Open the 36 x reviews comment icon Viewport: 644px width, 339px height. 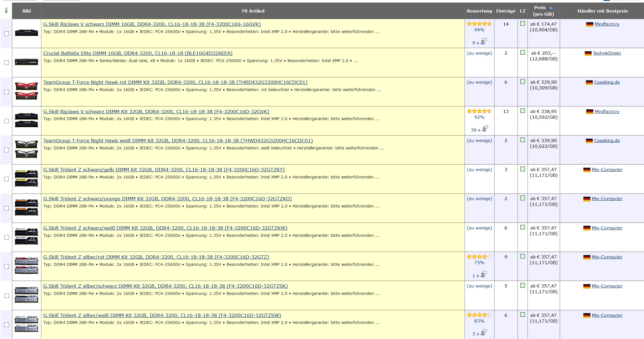(485, 129)
